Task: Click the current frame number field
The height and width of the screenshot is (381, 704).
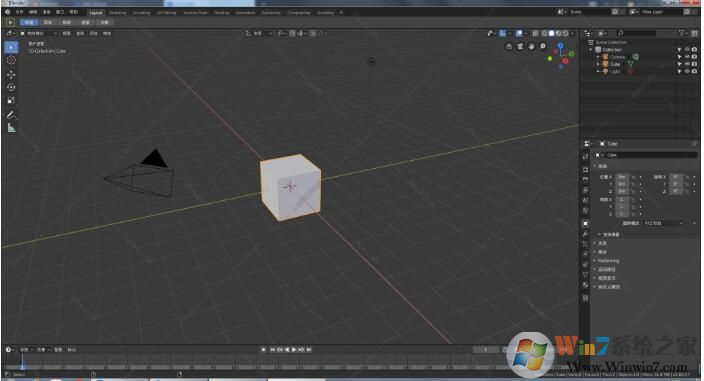Action: [x=485, y=350]
